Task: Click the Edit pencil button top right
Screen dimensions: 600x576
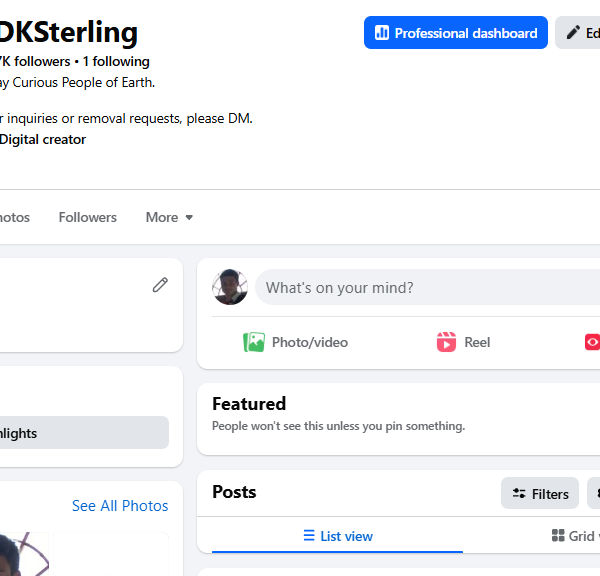Action: coord(578,33)
